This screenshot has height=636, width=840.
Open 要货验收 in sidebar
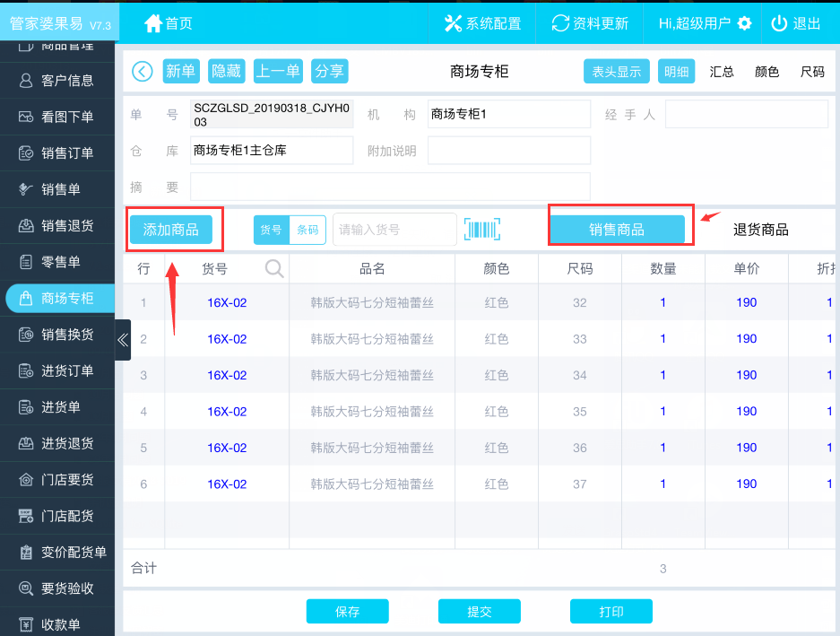(56, 588)
